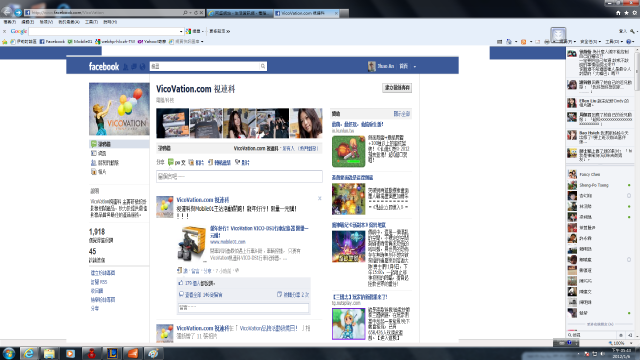Viewport: 640px width, 360px height.
Task: Click Facebook shortcut on the favorites bar
Action: 52,42
